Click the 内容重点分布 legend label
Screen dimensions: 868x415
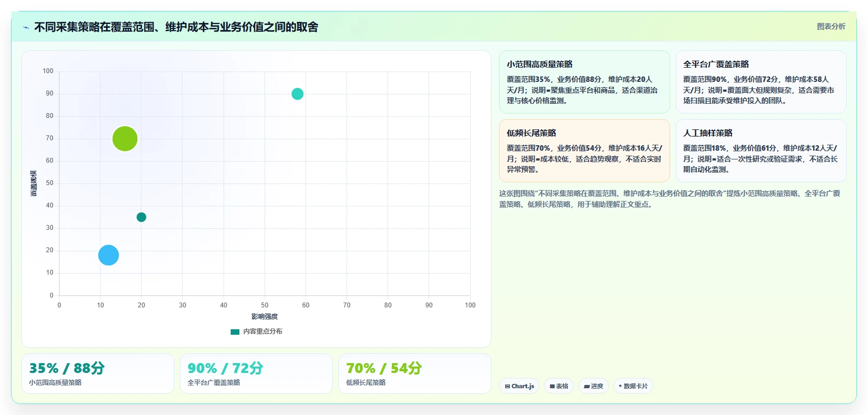point(263,331)
